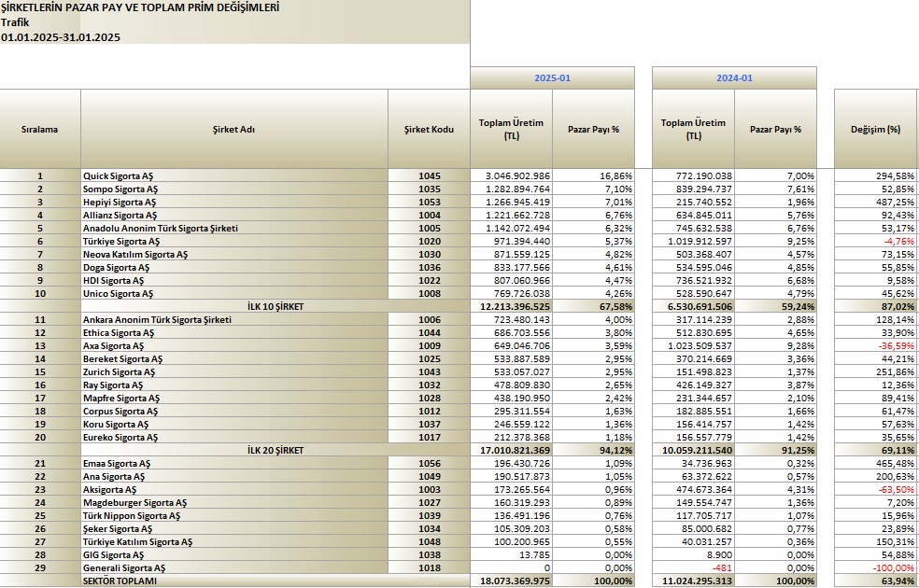Select the Sıralama column header
The width and height of the screenshot is (919, 588).
pos(40,130)
